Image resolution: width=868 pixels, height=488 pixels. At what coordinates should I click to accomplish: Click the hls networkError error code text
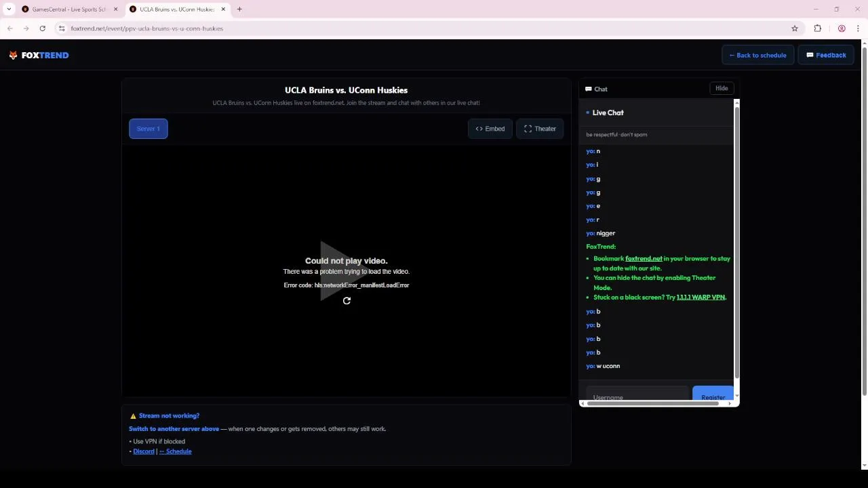(x=347, y=285)
